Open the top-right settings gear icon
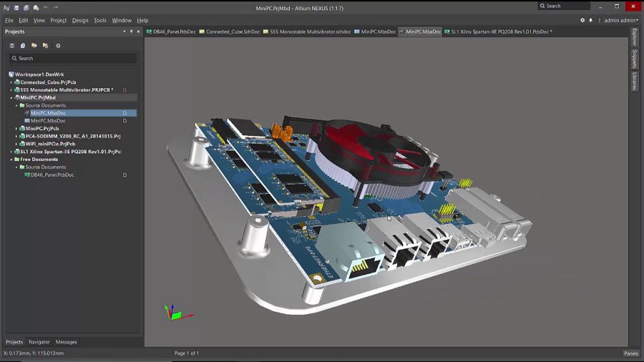 582,20
